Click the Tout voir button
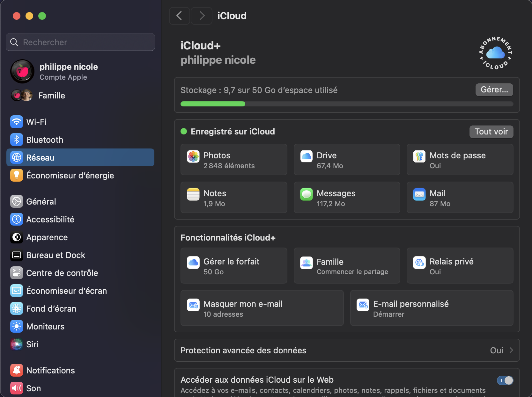This screenshot has height=397, width=532. pyautogui.click(x=491, y=132)
